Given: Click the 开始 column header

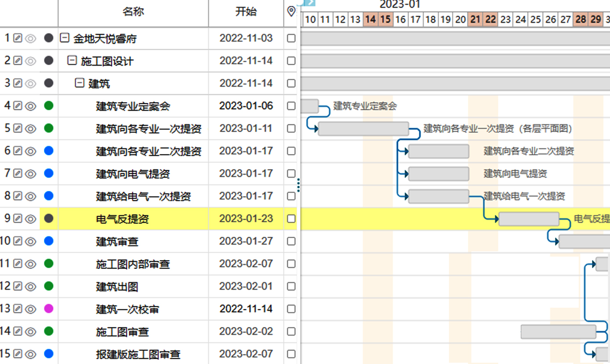Looking at the screenshot, I should 246,12.
